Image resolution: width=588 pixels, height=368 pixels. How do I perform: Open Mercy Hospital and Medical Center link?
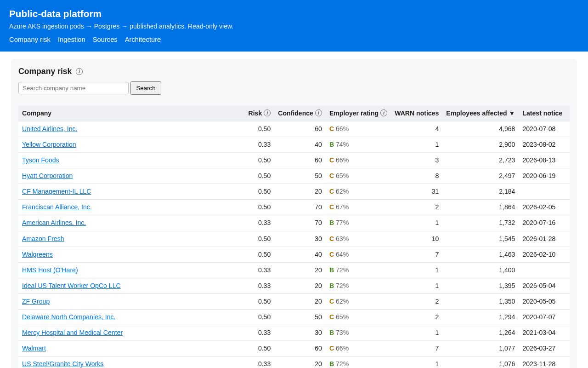click(72, 333)
